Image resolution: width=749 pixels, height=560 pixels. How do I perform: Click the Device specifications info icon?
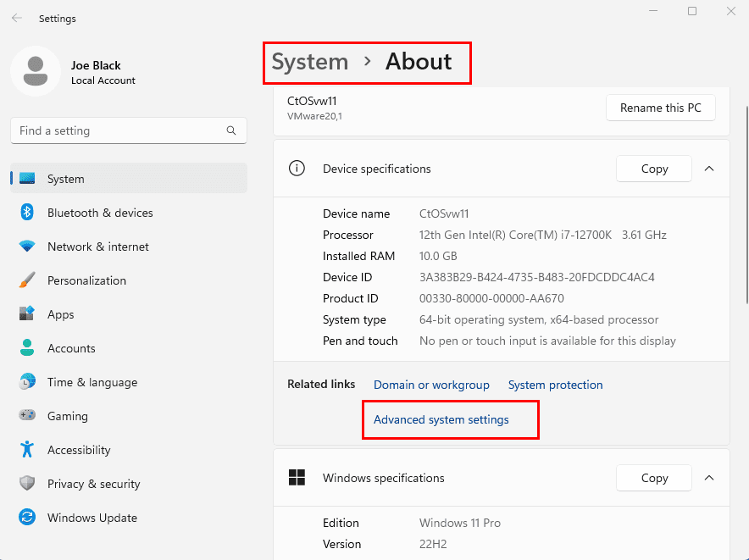click(297, 169)
